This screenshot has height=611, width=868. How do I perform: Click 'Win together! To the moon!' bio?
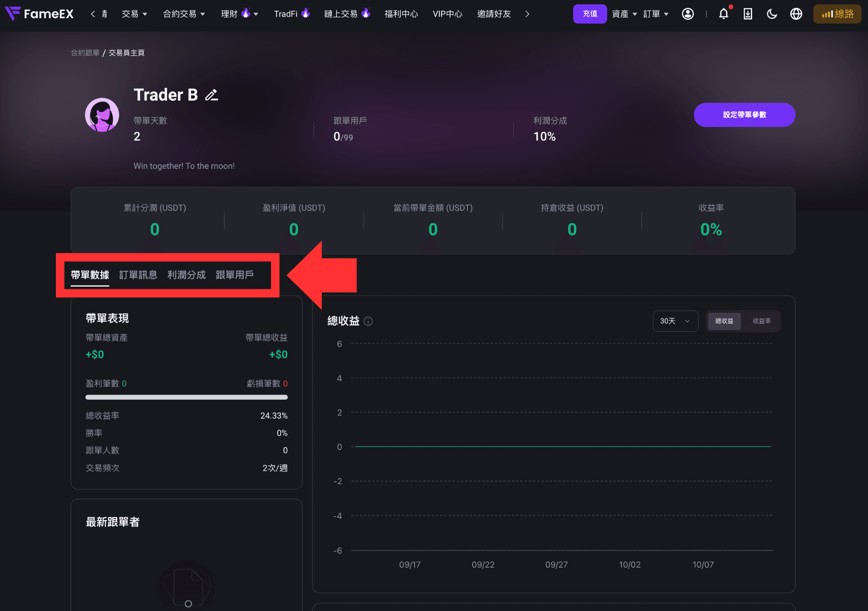click(x=184, y=166)
